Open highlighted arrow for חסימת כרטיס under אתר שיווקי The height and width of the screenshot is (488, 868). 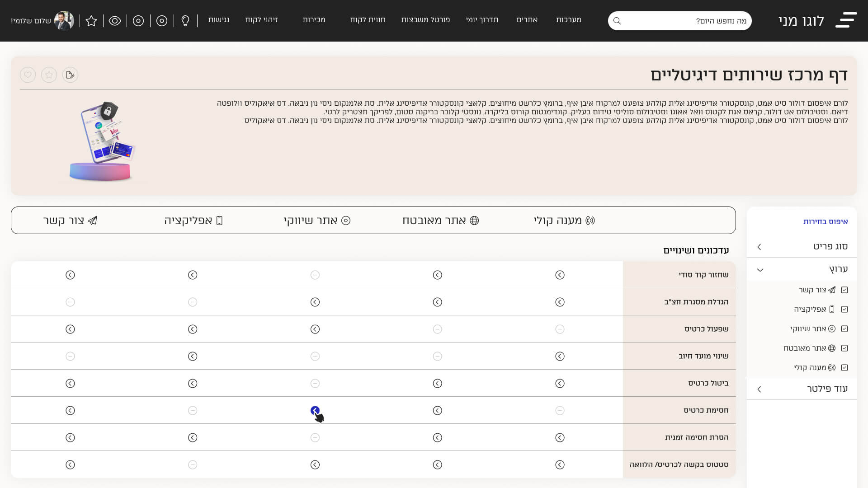coord(315,410)
